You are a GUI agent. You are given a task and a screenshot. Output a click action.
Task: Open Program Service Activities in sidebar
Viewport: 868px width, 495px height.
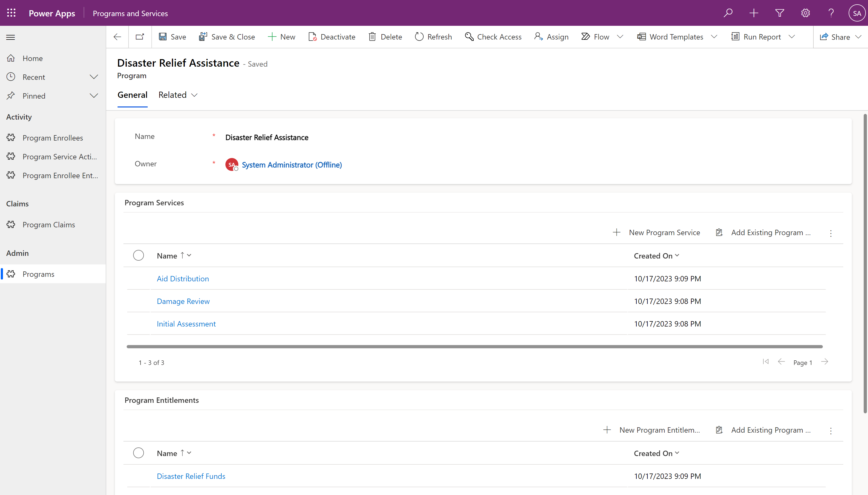pos(53,156)
